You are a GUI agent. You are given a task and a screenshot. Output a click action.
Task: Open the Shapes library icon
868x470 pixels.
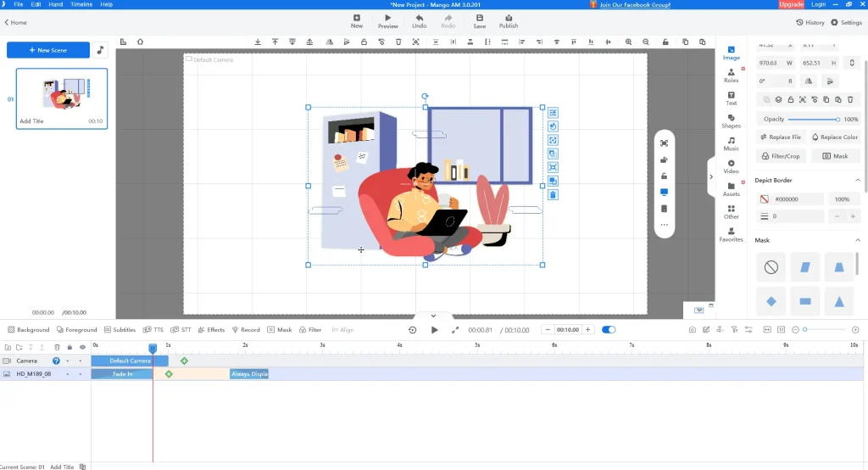(731, 120)
